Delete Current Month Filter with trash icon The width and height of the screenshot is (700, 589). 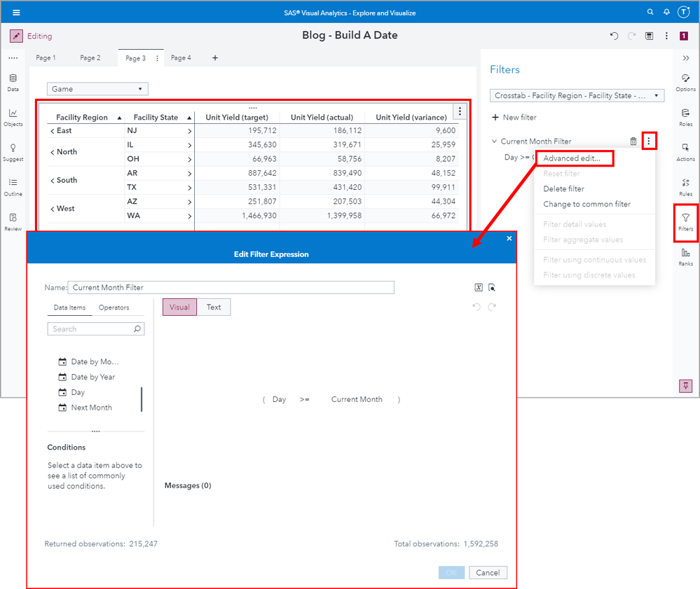click(x=633, y=141)
